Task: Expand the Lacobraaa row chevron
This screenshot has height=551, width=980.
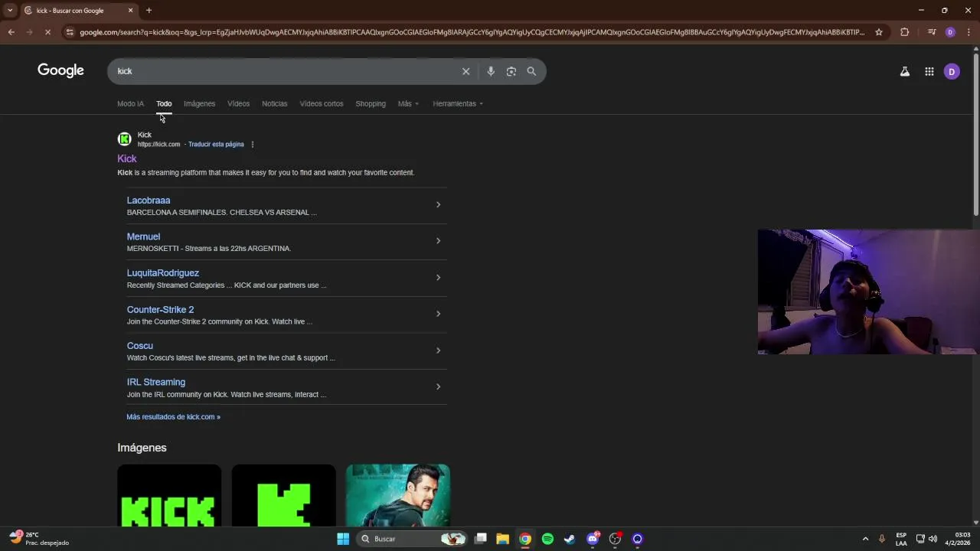Action: [x=438, y=204]
